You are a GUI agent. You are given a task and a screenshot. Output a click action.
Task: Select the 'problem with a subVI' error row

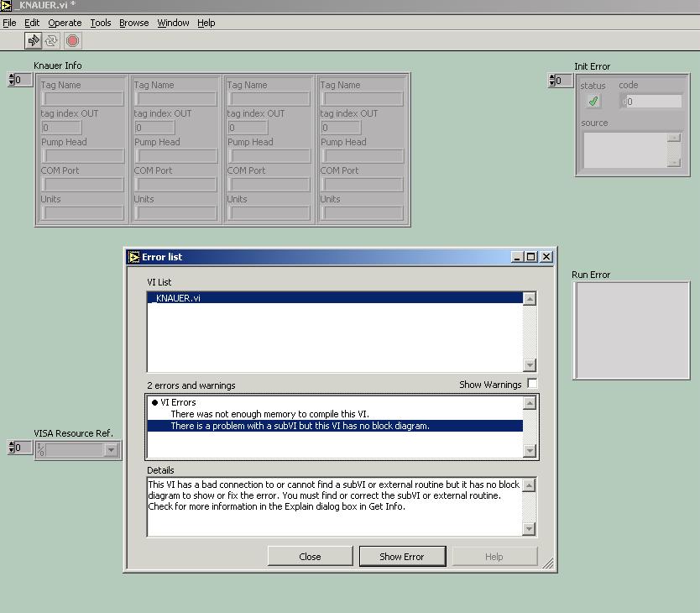click(335, 426)
